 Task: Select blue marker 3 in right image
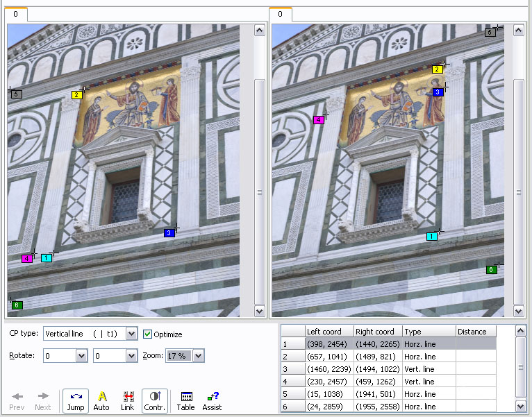(x=438, y=92)
